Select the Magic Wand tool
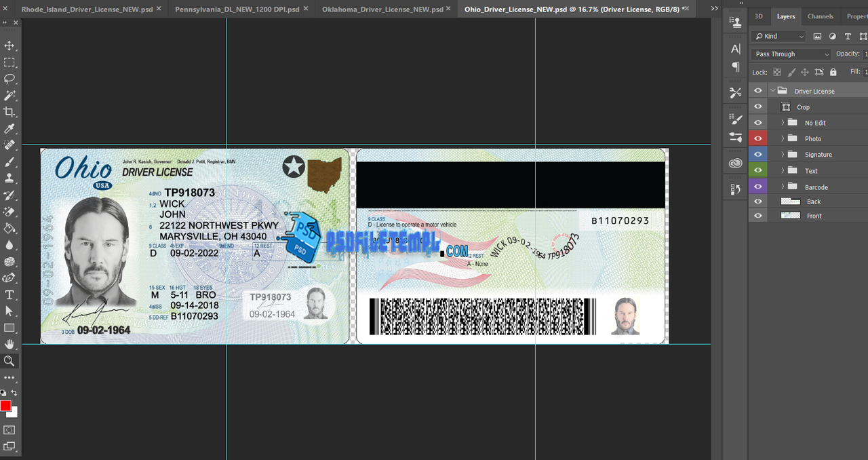Screen dimensions: 868x460 pyautogui.click(x=9, y=96)
